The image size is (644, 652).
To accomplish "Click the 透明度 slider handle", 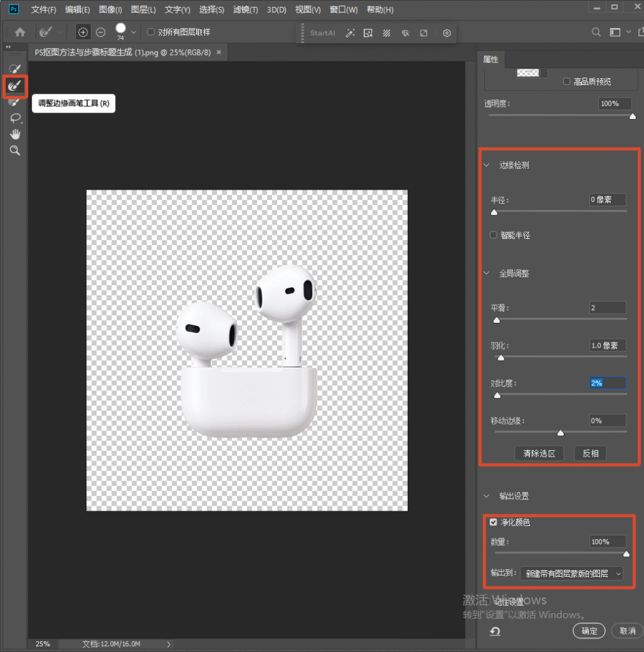I will pos(633,117).
